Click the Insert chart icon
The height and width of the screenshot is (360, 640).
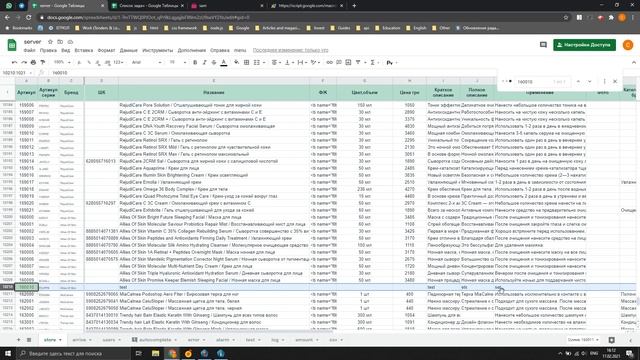click(x=348, y=62)
